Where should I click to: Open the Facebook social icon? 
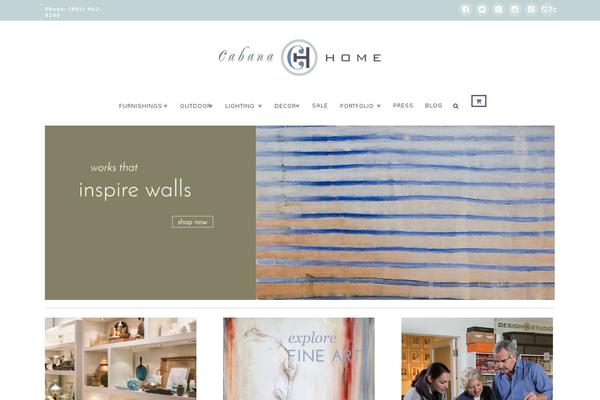466,9
